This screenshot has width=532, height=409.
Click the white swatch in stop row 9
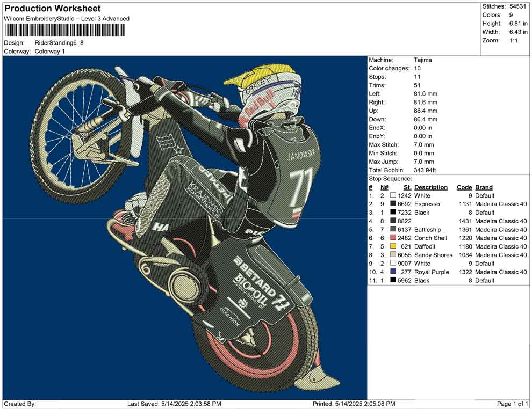(393, 263)
